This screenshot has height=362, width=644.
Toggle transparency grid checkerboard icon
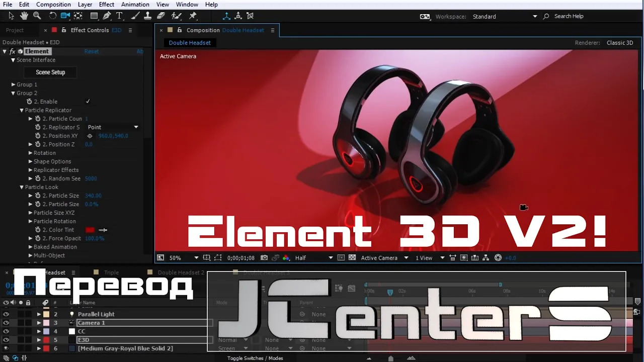coord(352,258)
